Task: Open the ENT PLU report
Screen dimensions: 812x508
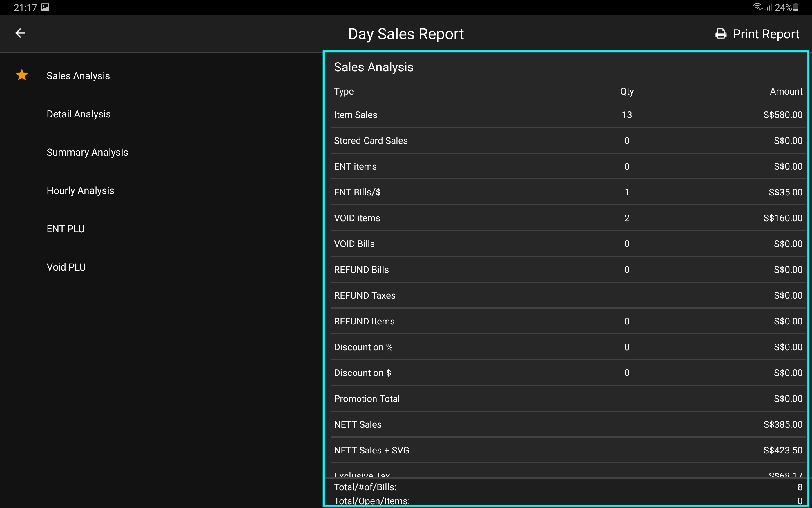Action: [66, 229]
